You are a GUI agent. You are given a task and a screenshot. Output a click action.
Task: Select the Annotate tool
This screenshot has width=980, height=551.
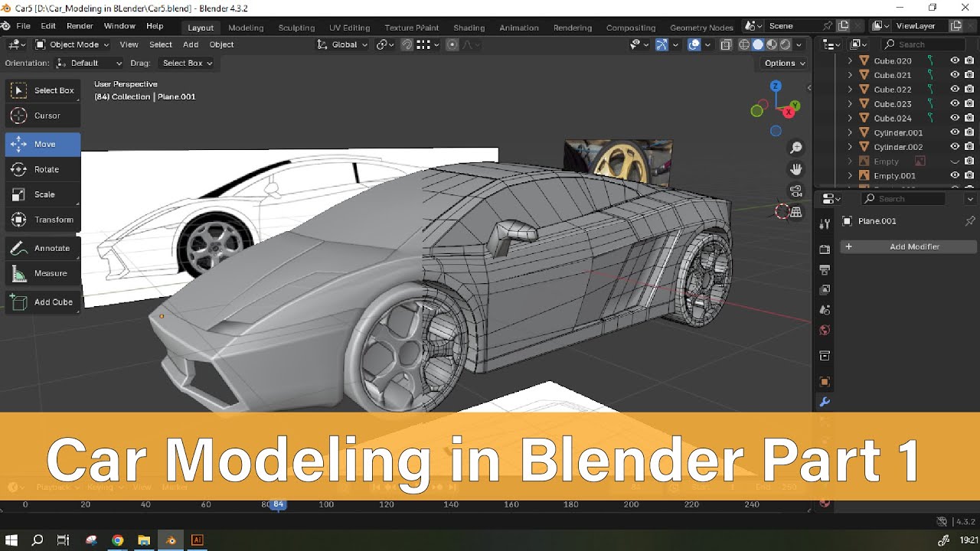click(x=43, y=248)
